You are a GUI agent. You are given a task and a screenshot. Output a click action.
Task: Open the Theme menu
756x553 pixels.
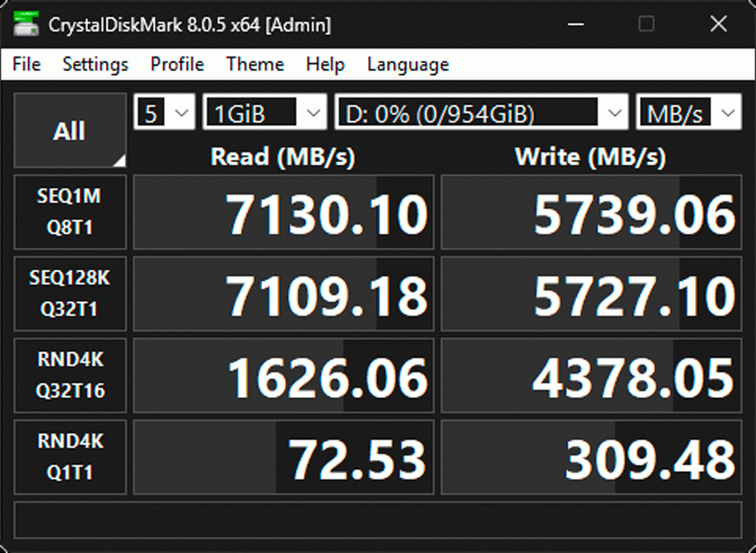click(255, 64)
